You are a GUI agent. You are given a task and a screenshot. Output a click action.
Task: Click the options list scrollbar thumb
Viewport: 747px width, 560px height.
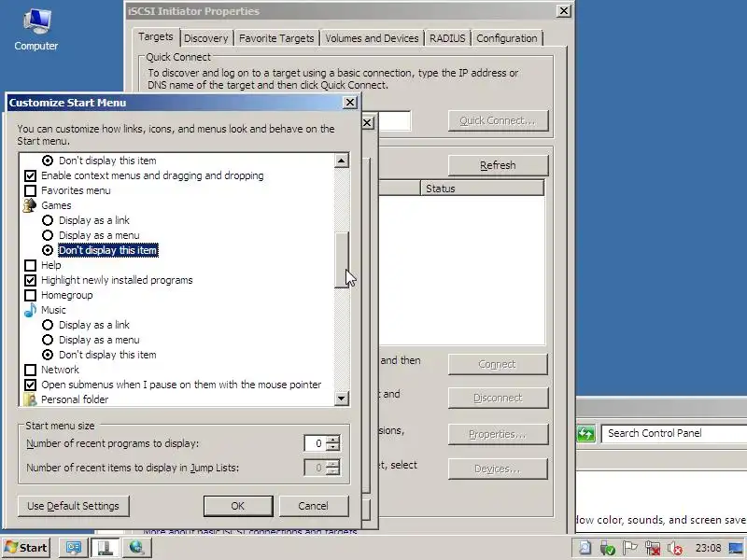(341, 260)
